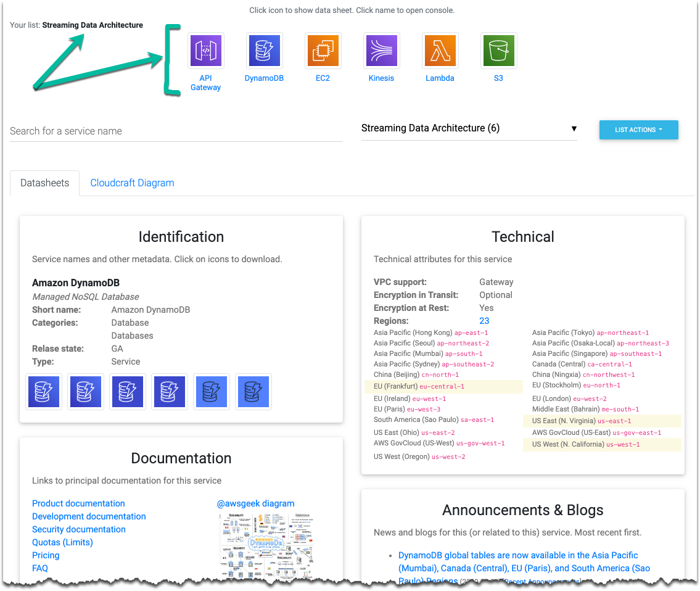The height and width of the screenshot is (591, 700).
Task: Click Asia Pacific (Singapore) ap-southeast-1
Action: 597,353
